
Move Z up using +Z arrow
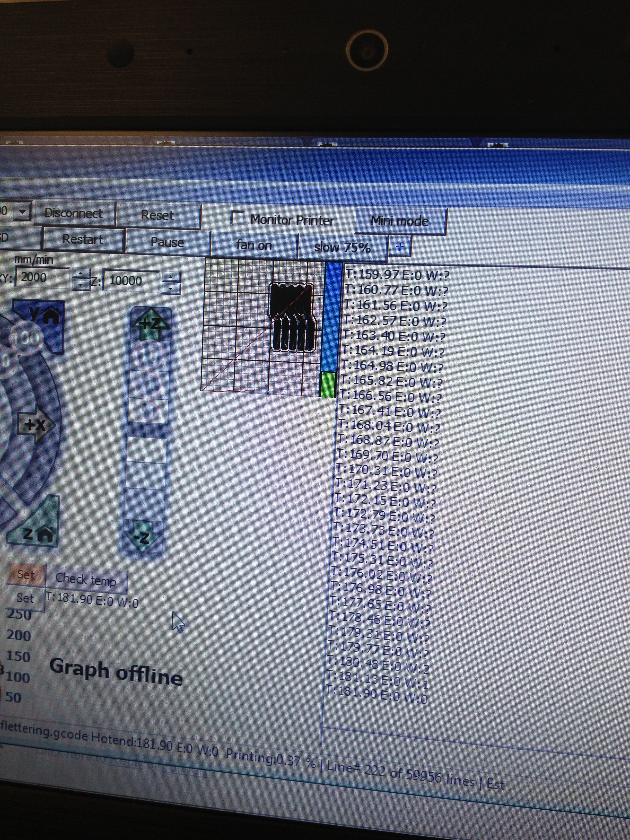point(151,324)
